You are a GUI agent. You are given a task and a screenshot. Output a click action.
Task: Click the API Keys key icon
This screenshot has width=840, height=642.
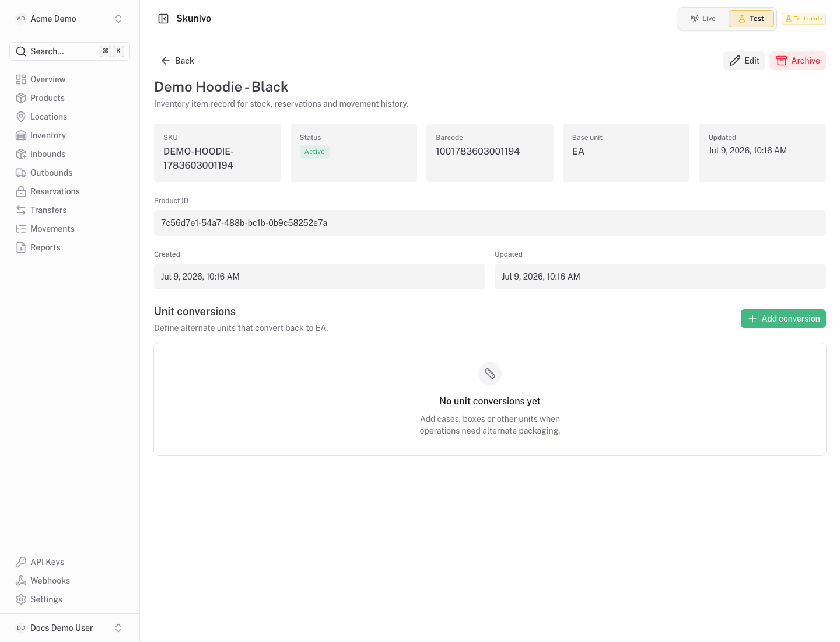[x=21, y=562]
